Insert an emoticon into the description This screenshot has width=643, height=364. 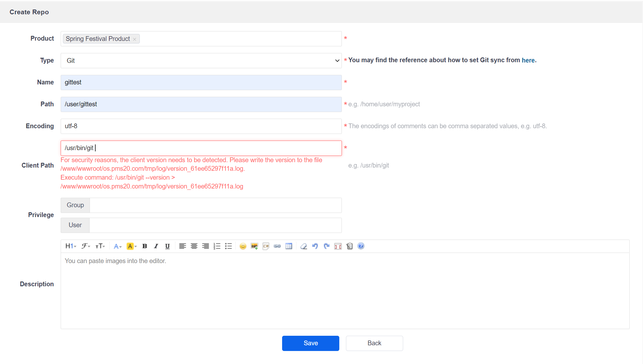[x=243, y=246]
